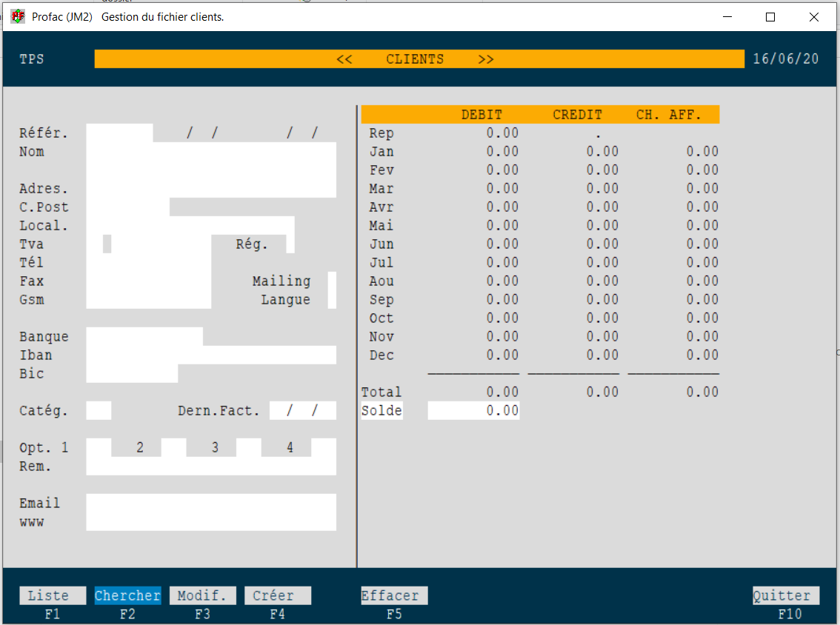Click the left navigation arrows before CLIENTS
840x625 pixels.
click(344, 59)
